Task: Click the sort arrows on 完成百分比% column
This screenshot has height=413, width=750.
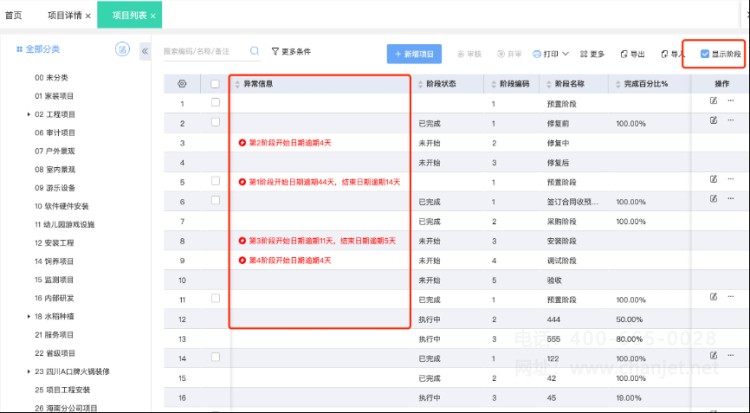Action: coord(618,84)
